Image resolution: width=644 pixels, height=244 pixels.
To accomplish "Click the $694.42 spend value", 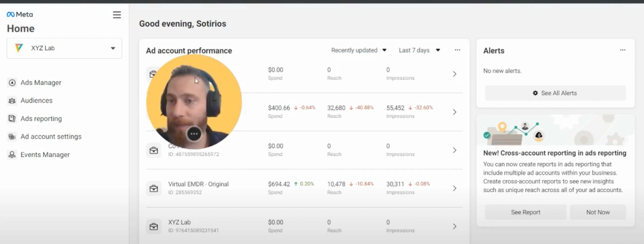I will pos(279,184).
